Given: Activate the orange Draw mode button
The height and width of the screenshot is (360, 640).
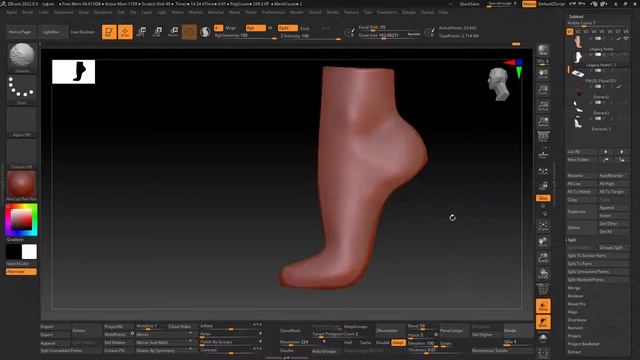Looking at the screenshot, I should coord(125,32).
